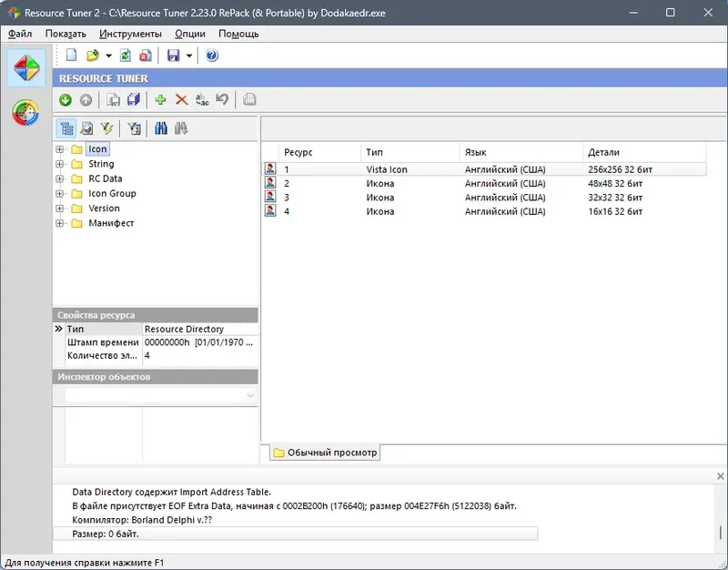Click the Help question mark icon
Viewport: 728px width, 570px height.
tap(209, 55)
